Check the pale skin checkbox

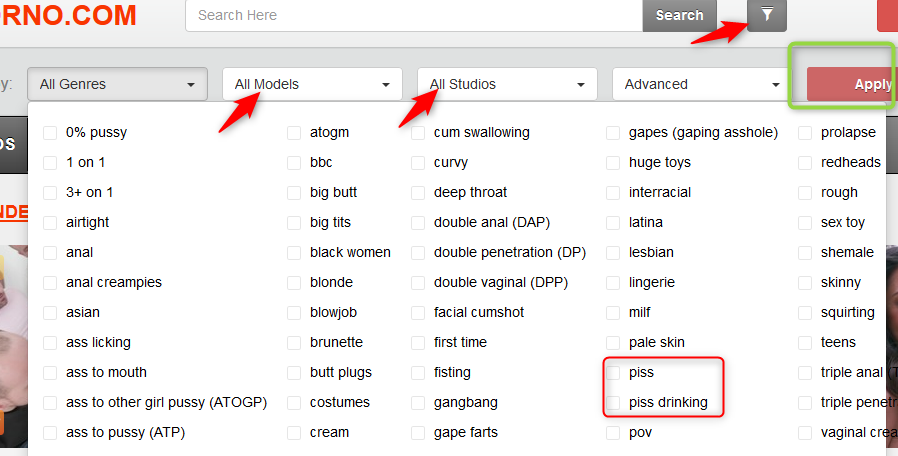(x=613, y=342)
